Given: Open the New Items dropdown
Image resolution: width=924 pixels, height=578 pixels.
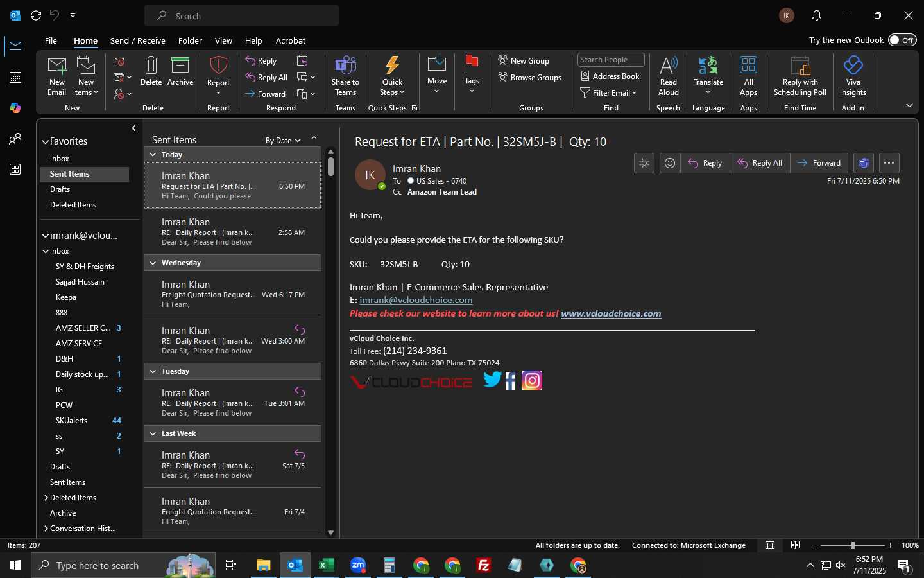Looking at the screenshot, I should click(86, 76).
